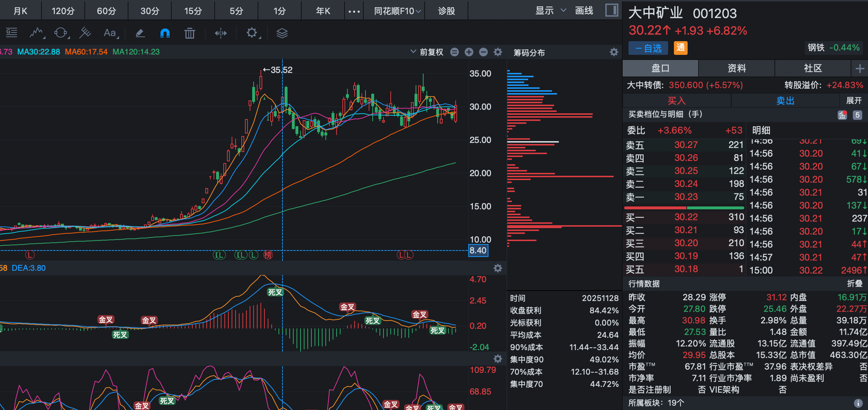Select the trend wave line tool
This screenshot has height=410, width=868.
pyautogui.click(x=36, y=33)
